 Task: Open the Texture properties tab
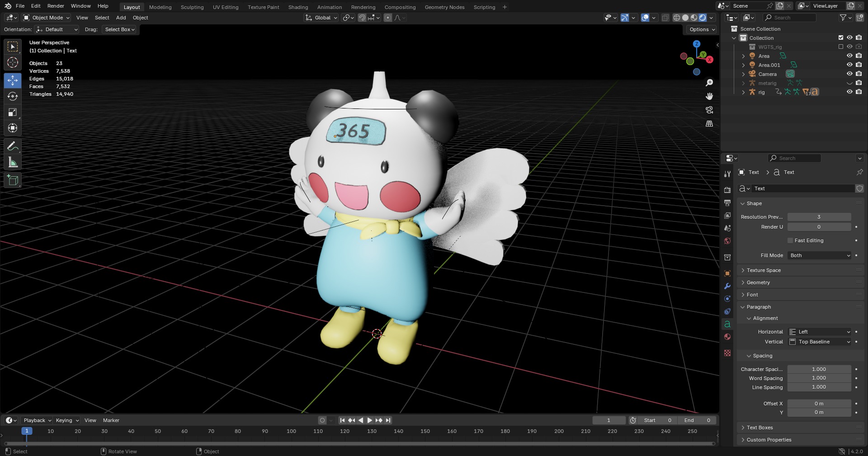(x=727, y=353)
